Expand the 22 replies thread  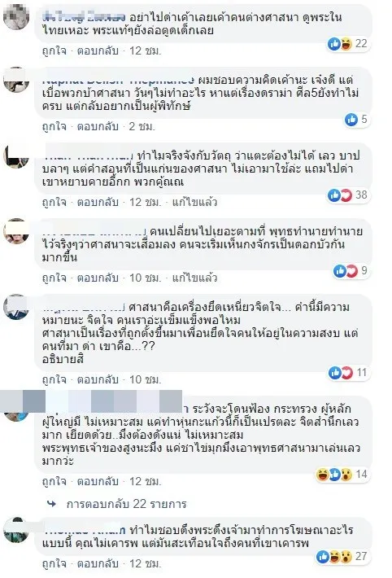click(126, 504)
